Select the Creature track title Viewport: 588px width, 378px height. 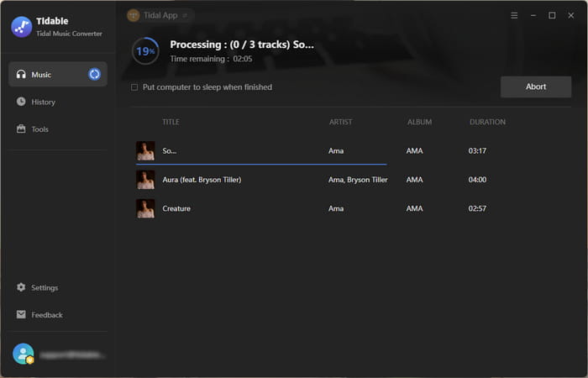click(176, 208)
